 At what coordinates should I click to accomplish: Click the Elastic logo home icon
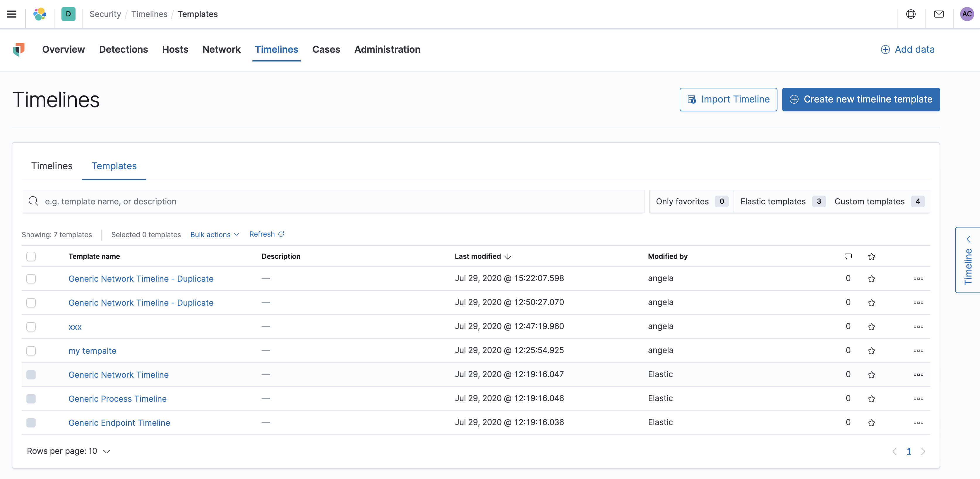pyautogui.click(x=40, y=14)
